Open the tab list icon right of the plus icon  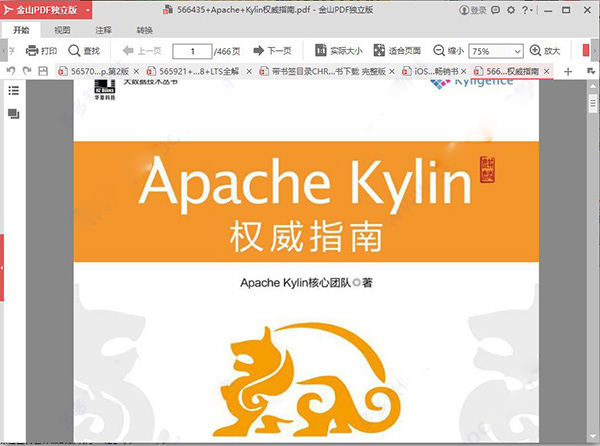[x=591, y=71]
